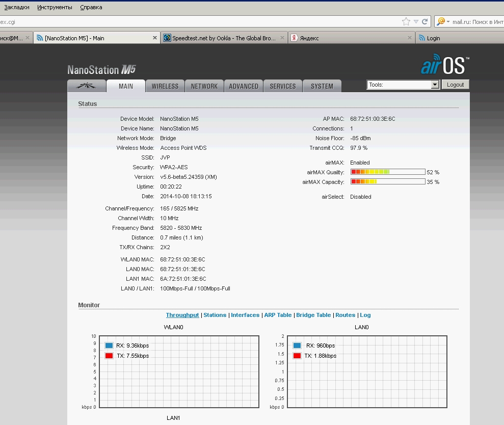Screen dimensions: 504x425
Task: Click the Date value 2014-10-08 18:13:15
Action: 186,196
